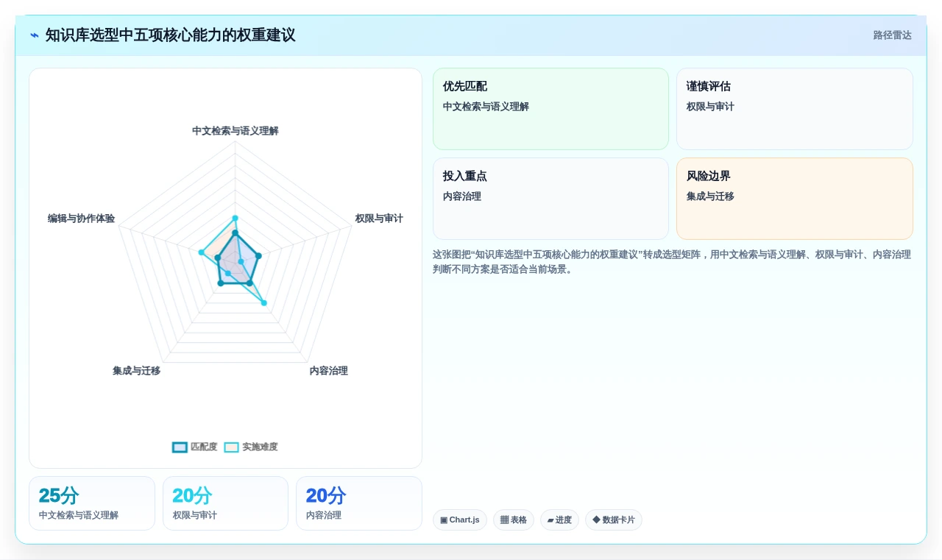Select the 进度 tag chip

tap(559, 520)
